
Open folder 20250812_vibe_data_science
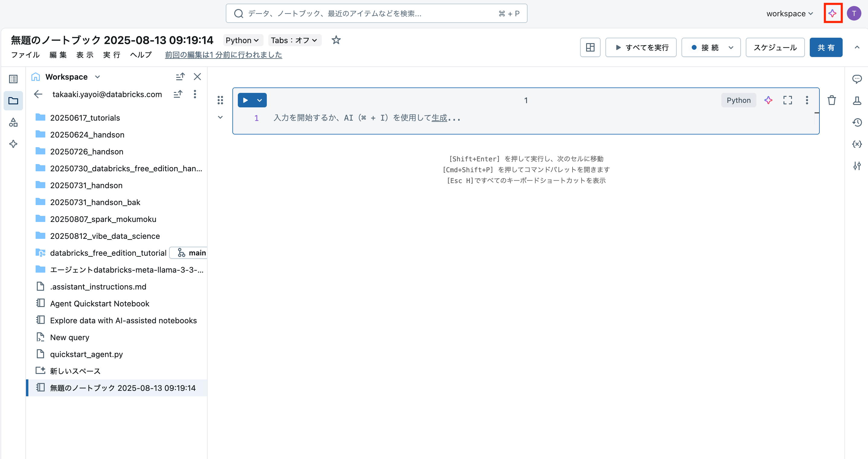point(105,236)
